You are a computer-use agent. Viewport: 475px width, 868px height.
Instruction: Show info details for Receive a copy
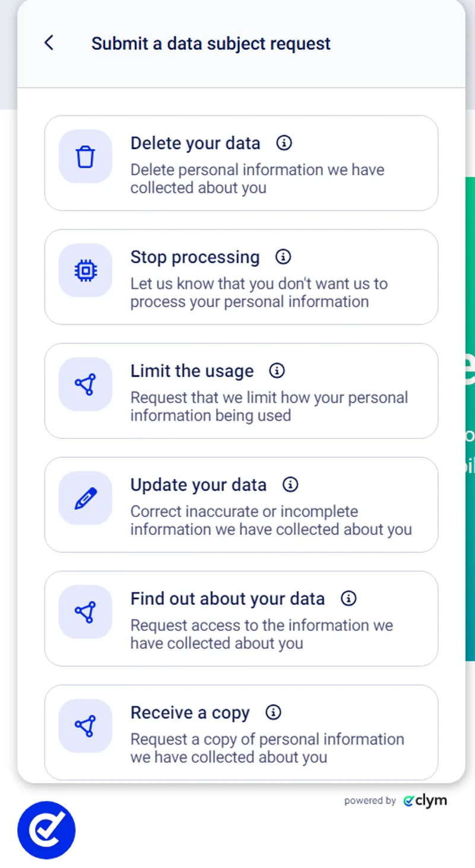273,712
